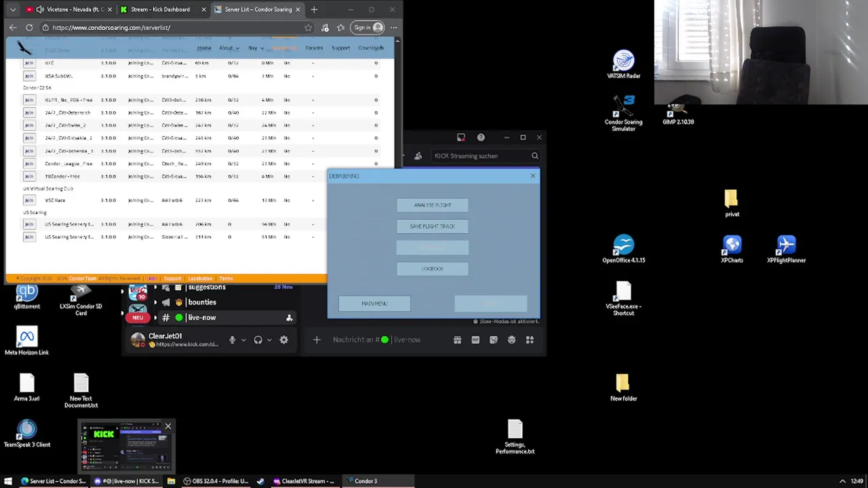Open the Discord apps icon in message bar

[x=530, y=340]
